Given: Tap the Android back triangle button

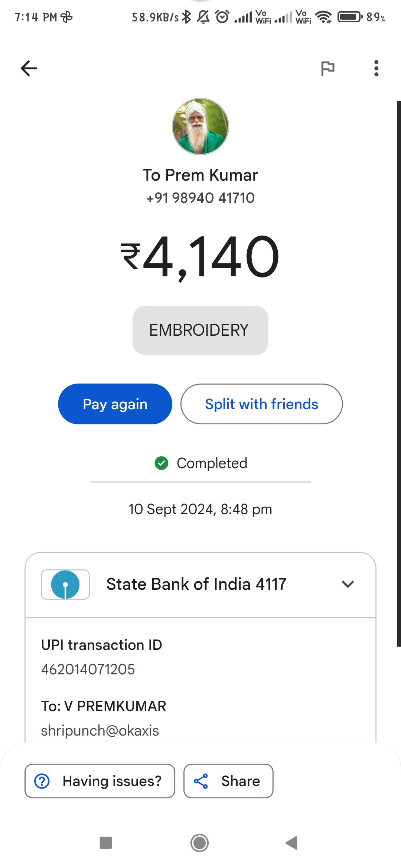Looking at the screenshot, I should click(x=291, y=843).
